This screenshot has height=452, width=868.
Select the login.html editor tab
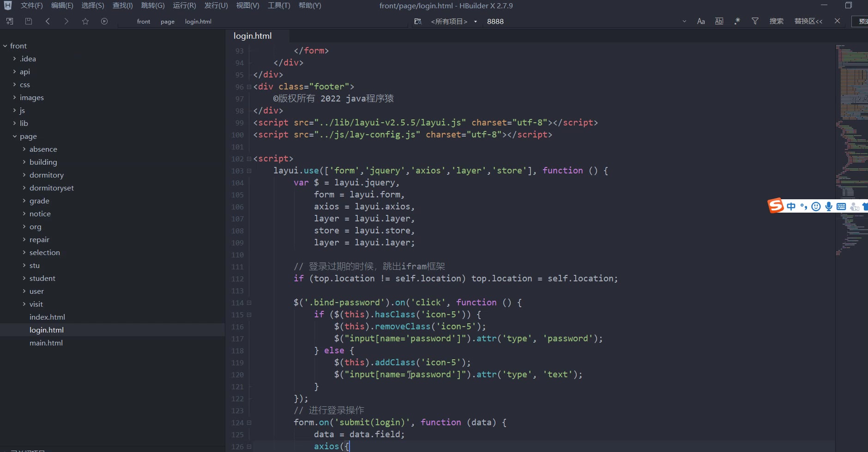[253, 36]
